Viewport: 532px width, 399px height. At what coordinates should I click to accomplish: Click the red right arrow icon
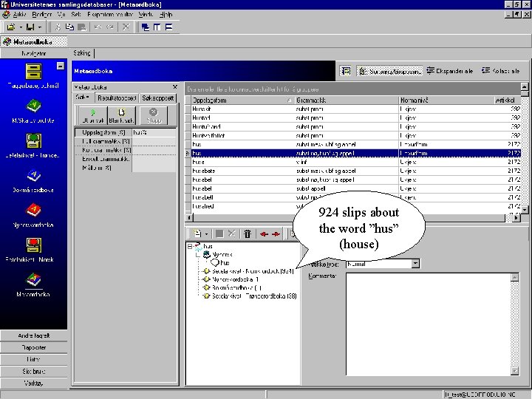[276, 233]
